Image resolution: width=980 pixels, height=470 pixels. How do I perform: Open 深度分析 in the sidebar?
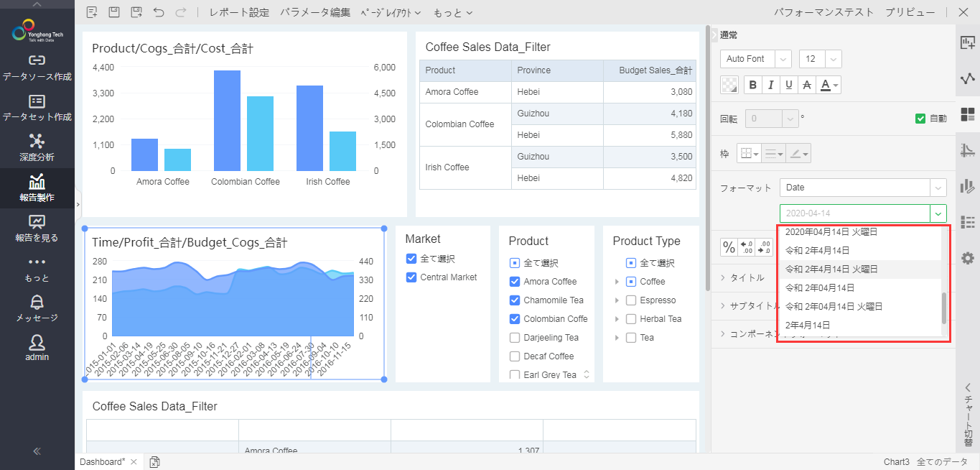coord(37,147)
